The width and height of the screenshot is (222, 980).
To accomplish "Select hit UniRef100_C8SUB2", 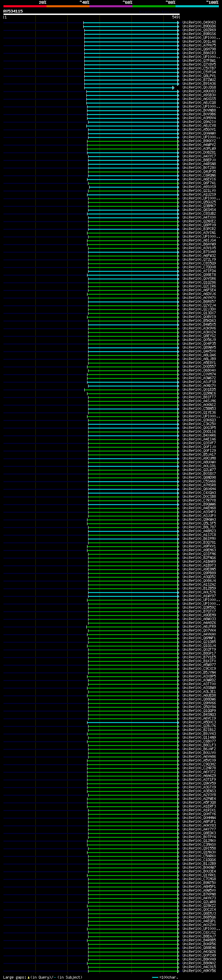I will pos(199,213).
